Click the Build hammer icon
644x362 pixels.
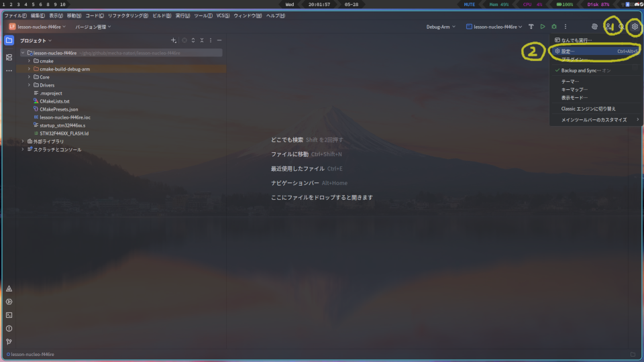(531, 27)
